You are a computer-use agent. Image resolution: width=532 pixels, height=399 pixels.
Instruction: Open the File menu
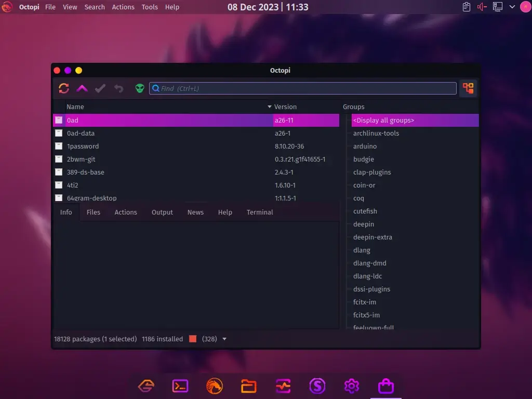50,7
